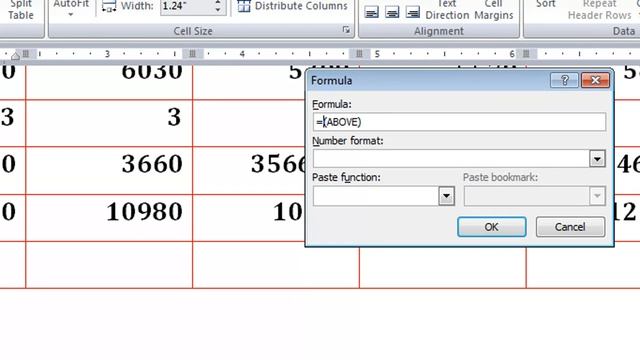Click Repeat Header Rows
Viewport: 640px width, 360px height.
600,10
